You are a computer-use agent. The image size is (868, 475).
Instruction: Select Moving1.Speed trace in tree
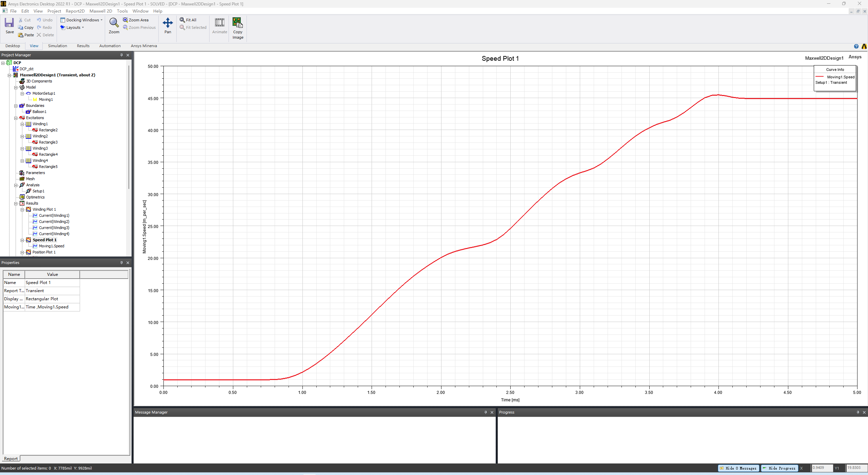click(52, 246)
